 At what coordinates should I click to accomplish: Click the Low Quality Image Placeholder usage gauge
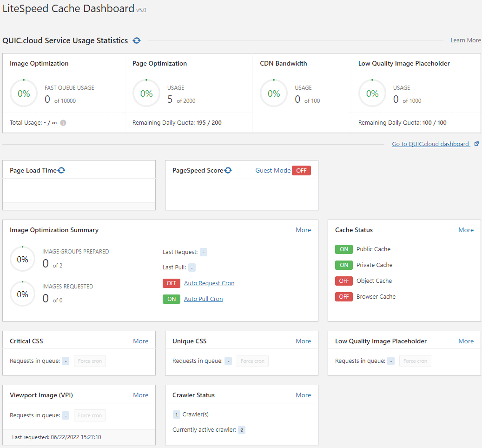pyautogui.click(x=372, y=93)
